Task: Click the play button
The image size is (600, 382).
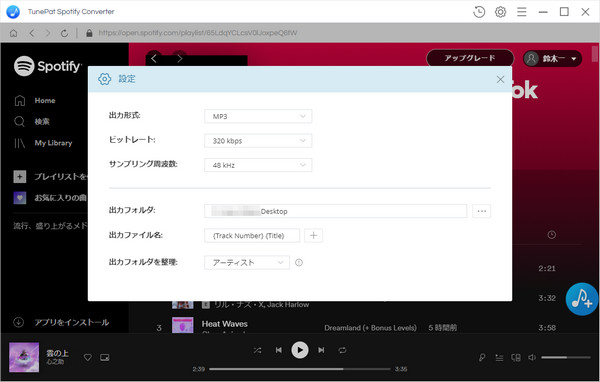Action: click(300, 350)
